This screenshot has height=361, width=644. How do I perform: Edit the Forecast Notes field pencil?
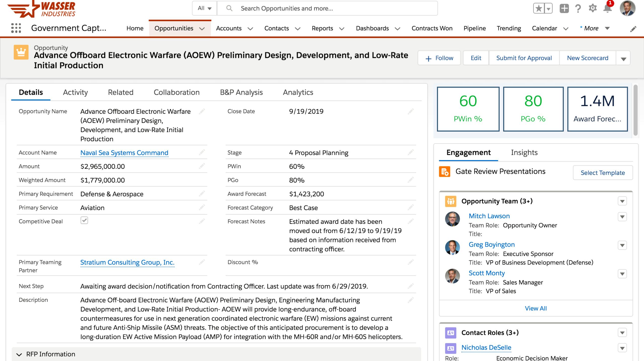[x=411, y=221]
